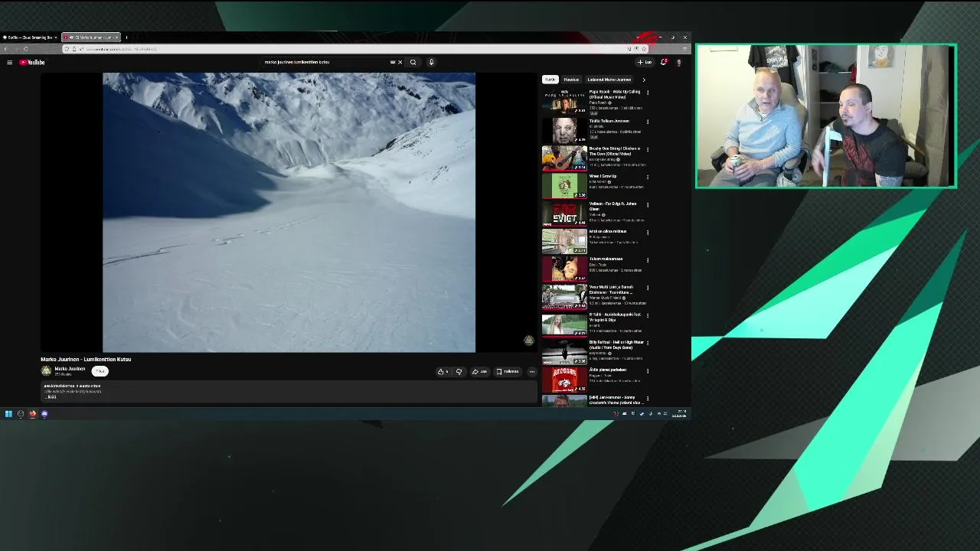Open the Marko Juurinen channel name link
This screenshot has height=551, width=980.
tap(70, 369)
